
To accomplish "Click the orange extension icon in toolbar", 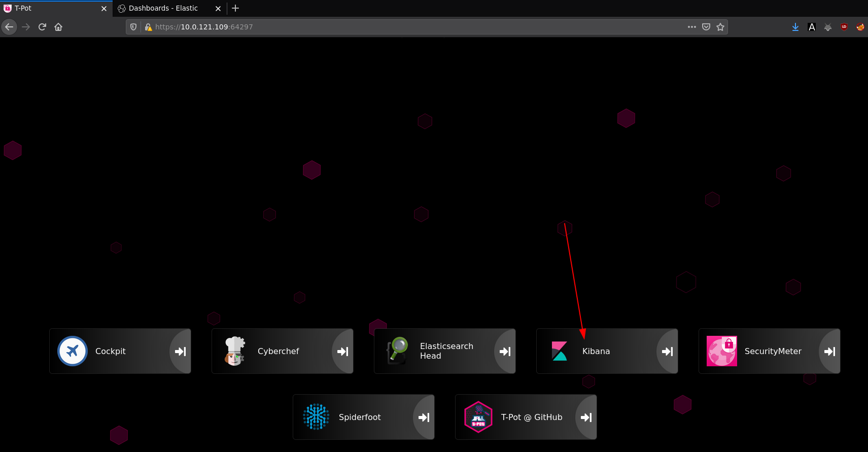I will tap(860, 27).
